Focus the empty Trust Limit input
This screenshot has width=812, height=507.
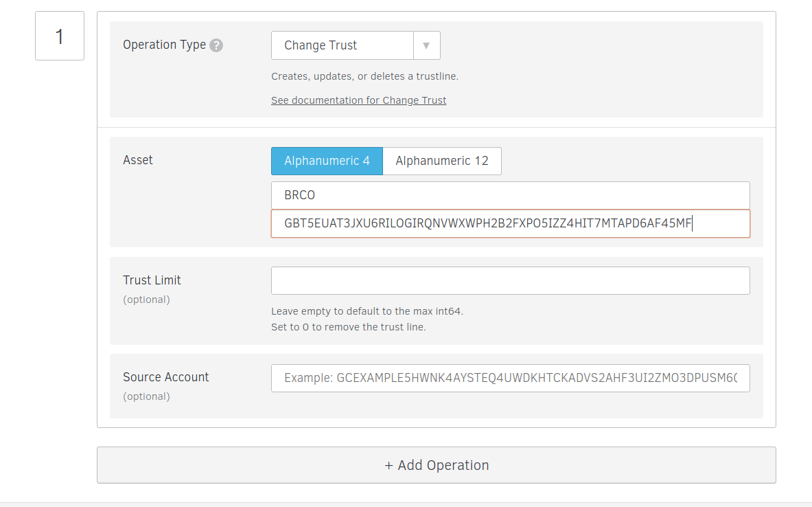510,280
